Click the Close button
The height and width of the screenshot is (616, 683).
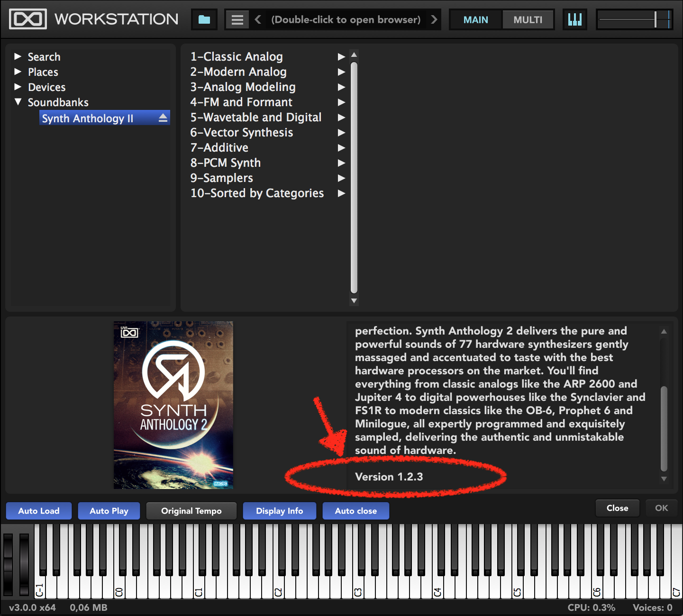click(617, 508)
